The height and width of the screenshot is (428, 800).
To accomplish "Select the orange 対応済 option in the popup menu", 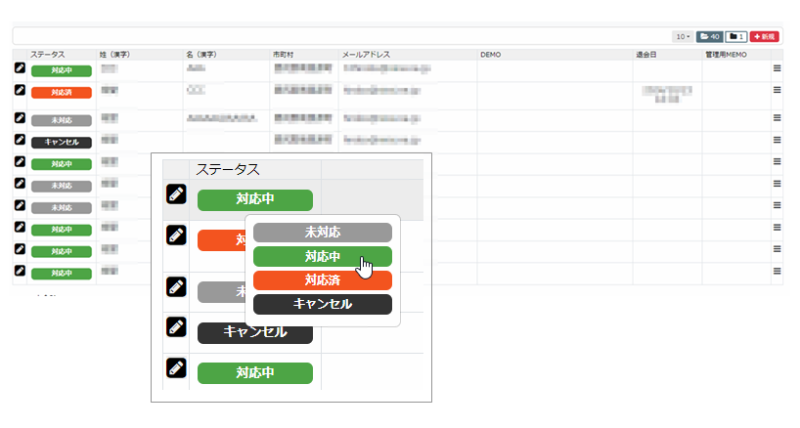I will click(x=322, y=280).
